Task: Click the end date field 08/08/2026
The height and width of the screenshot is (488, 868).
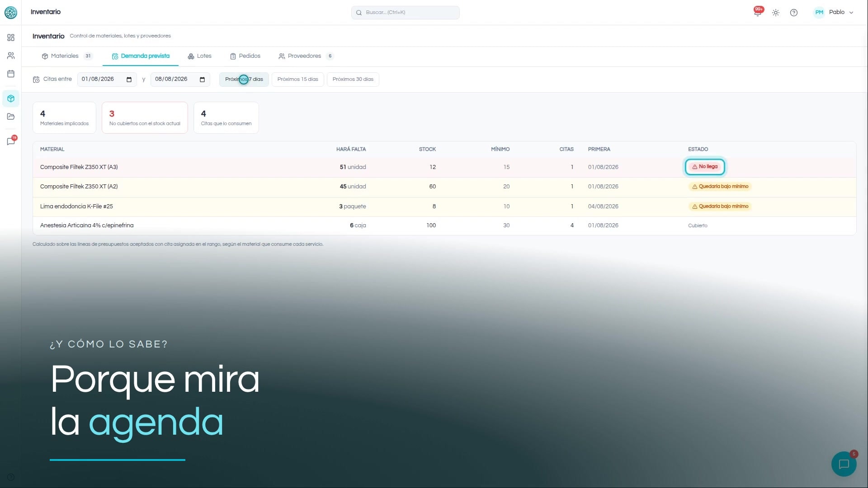Action: click(x=180, y=80)
